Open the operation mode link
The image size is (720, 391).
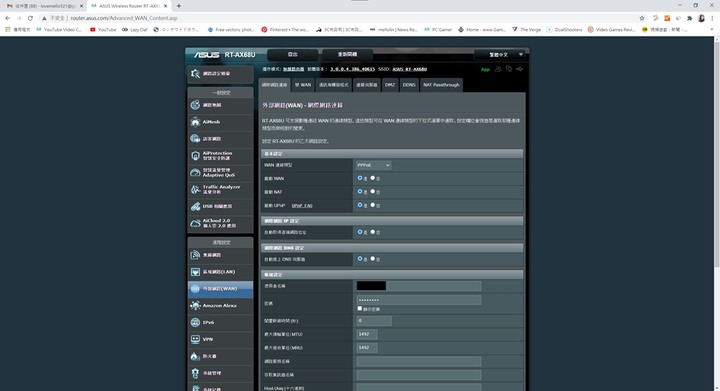click(x=293, y=69)
